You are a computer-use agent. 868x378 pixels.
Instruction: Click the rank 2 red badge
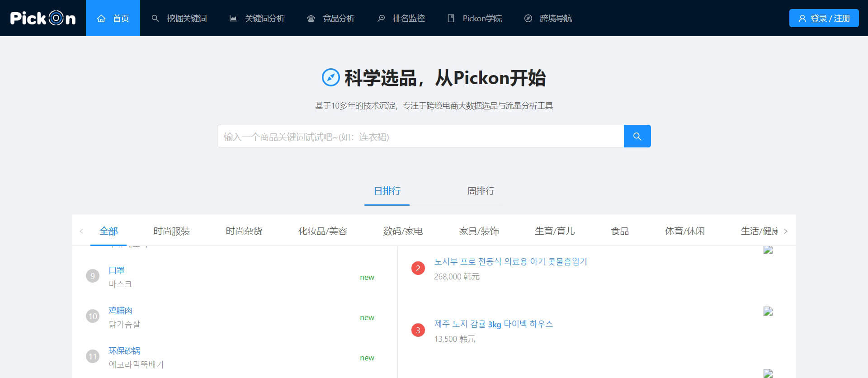(x=418, y=268)
